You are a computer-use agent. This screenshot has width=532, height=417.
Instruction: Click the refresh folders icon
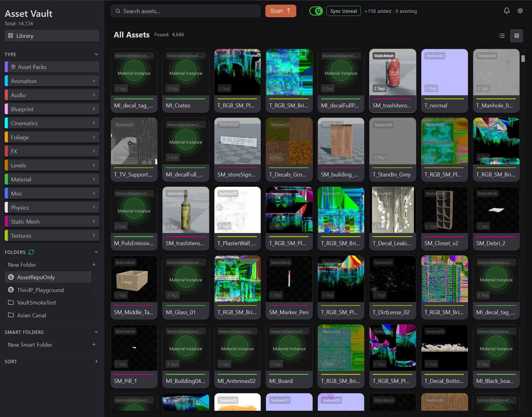[31, 252]
